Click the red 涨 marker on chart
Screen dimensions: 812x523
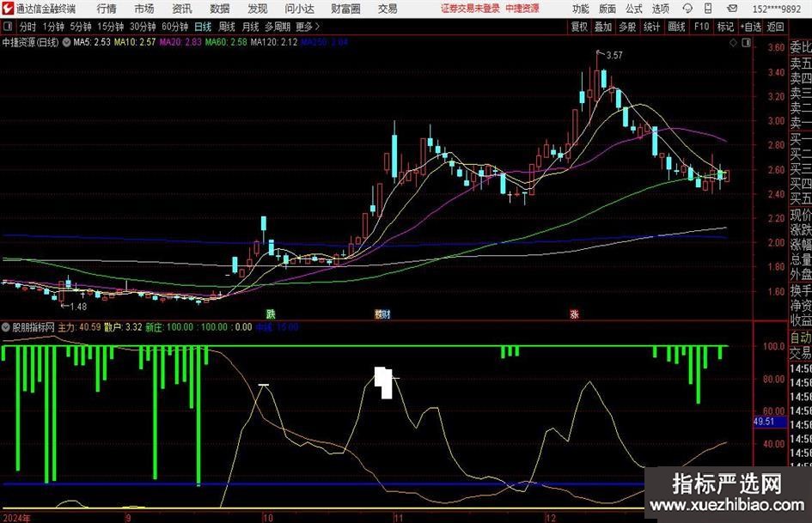[574, 313]
